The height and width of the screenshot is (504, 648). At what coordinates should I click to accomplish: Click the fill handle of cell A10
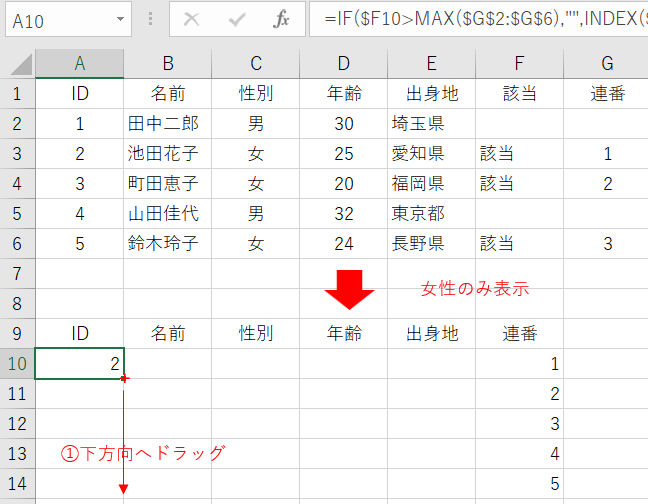tap(124, 379)
